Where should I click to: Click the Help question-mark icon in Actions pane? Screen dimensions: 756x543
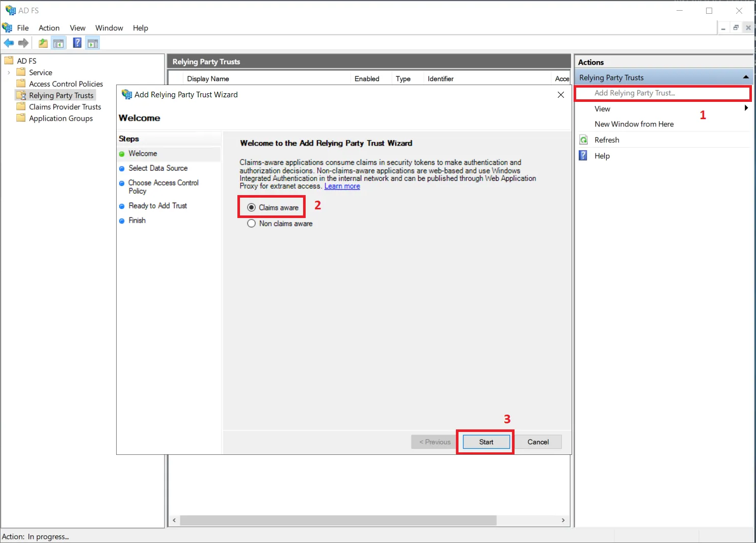[584, 156]
